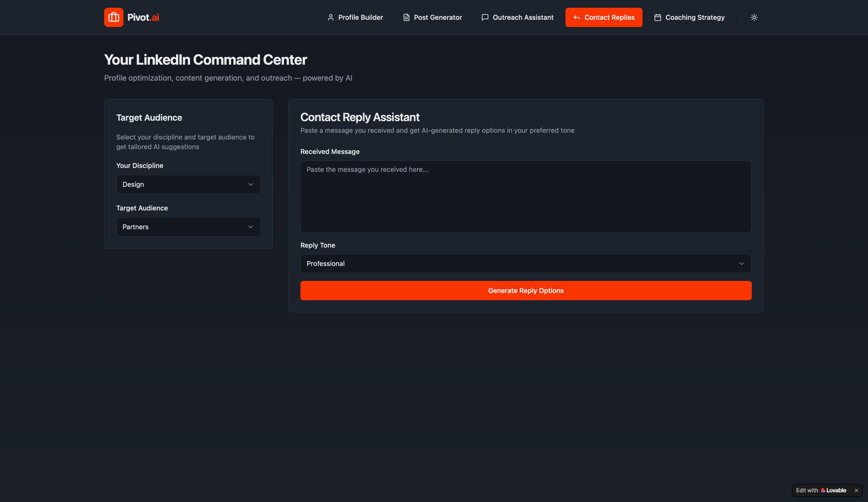The height and width of the screenshot is (502, 868).
Task: Click the Pivot.ai briefcase logo icon
Action: [114, 17]
